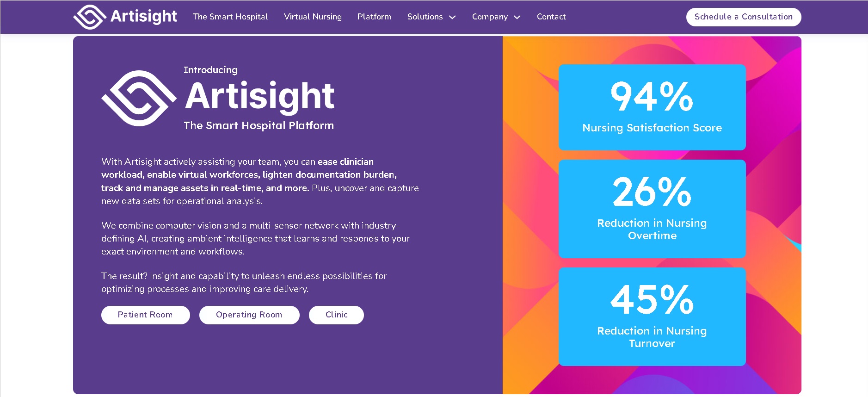
Task: Go to Virtual Nursing page
Action: pos(313,17)
